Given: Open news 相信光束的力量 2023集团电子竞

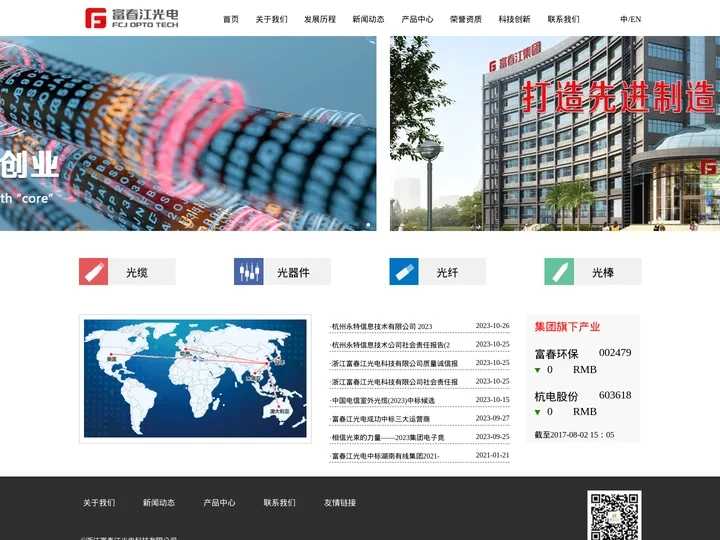Looking at the screenshot, I should pos(387,438).
